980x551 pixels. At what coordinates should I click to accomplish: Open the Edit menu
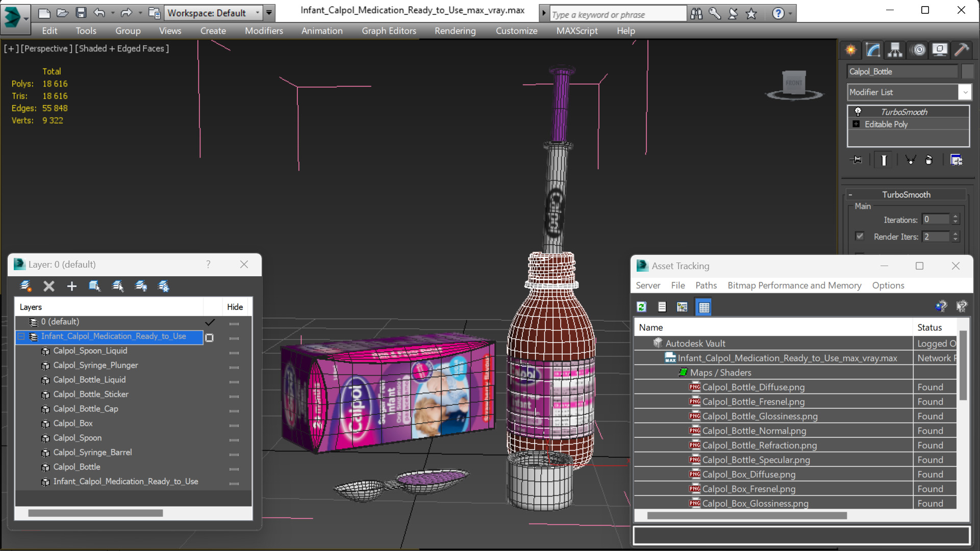pos(49,31)
